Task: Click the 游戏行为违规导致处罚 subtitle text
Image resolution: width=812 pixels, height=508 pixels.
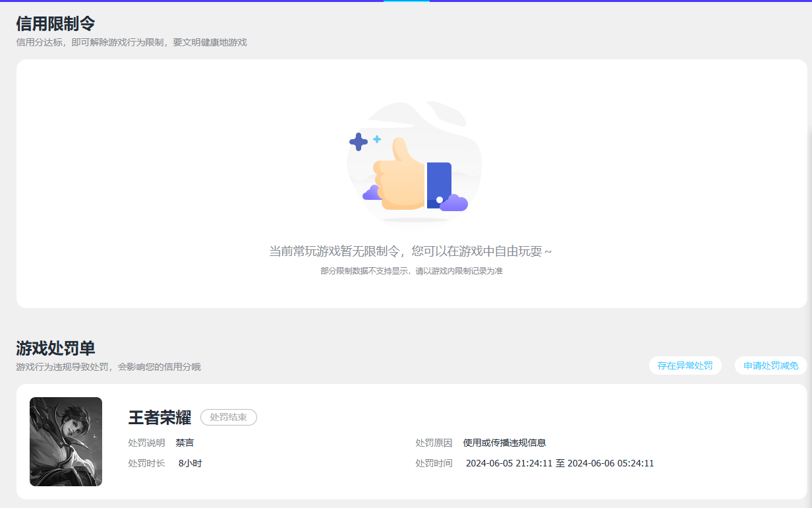Action: pos(108,367)
